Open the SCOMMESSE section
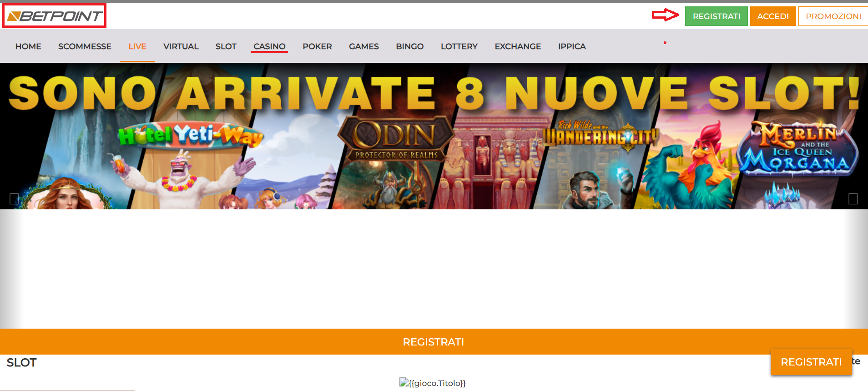The height and width of the screenshot is (391, 868). click(85, 46)
